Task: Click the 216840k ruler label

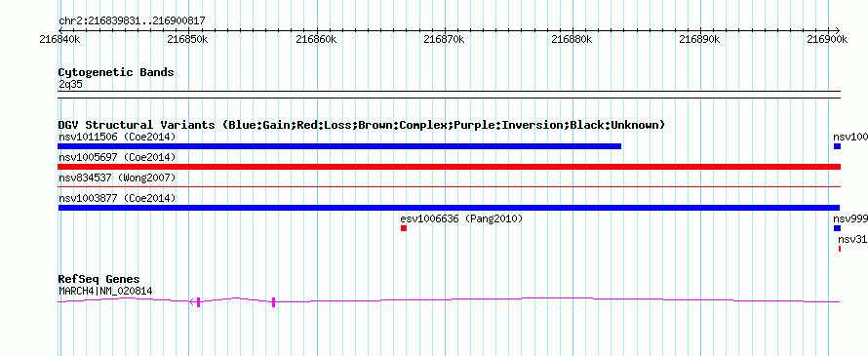Action: [x=60, y=40]
